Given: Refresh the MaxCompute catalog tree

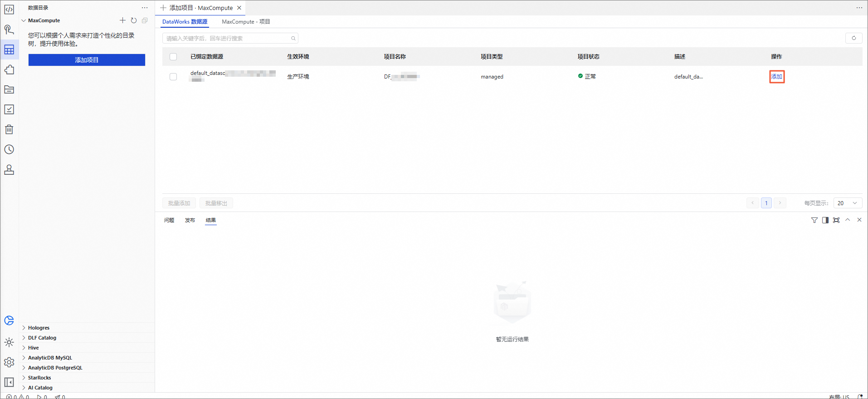Looking at the screenshot, I should coord(134,20).
